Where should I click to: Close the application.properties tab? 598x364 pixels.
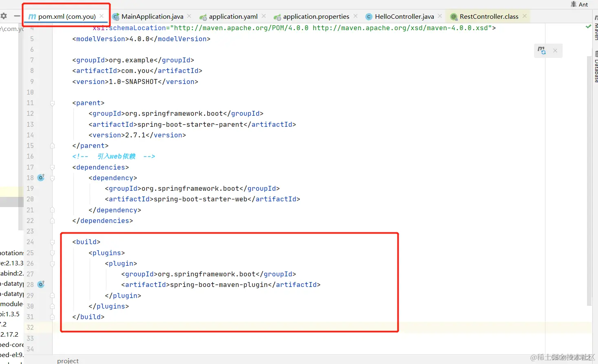(x=355, y=16)
